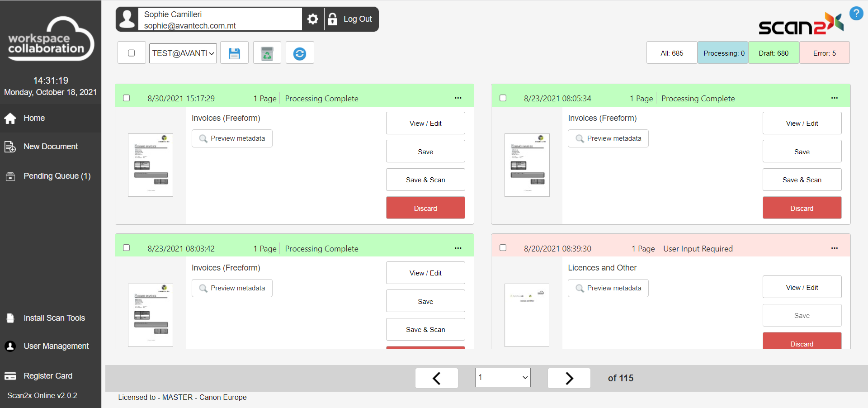Select the 8/23/2021 08:05:34 document checkbox

pyautogui.click(x=503, y=98)
